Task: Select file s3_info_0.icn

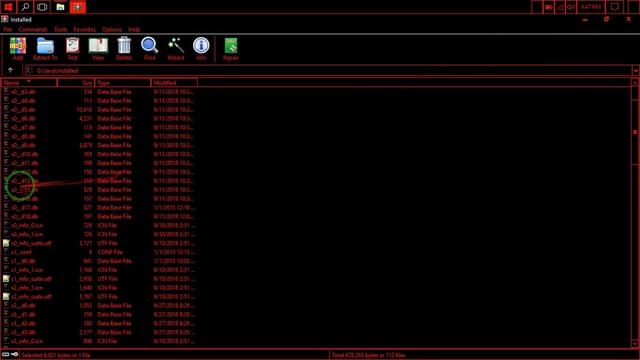Action: pyautogui.click(x=27, y=341)
